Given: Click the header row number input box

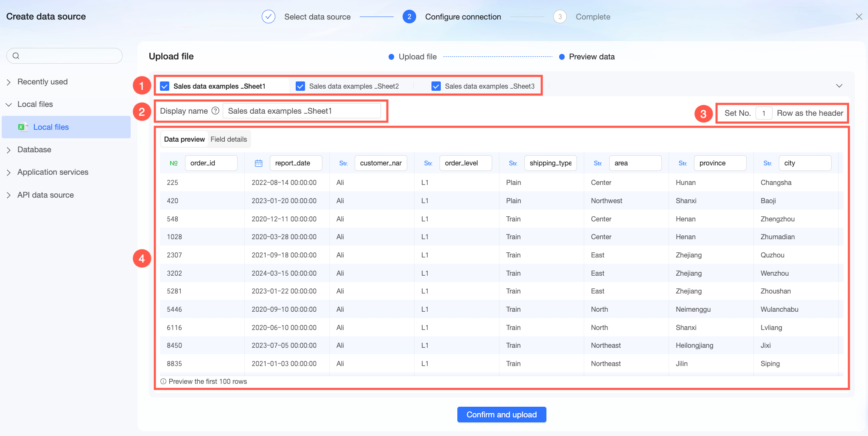Looking at the screenshot, I should 764,113.
